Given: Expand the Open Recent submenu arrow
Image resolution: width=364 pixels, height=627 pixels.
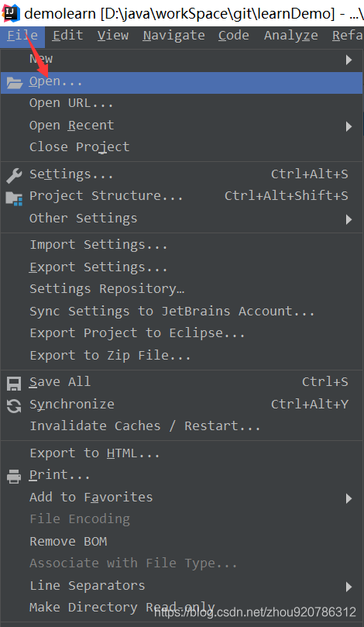Looking at the screenshot, I should (349, 126).
